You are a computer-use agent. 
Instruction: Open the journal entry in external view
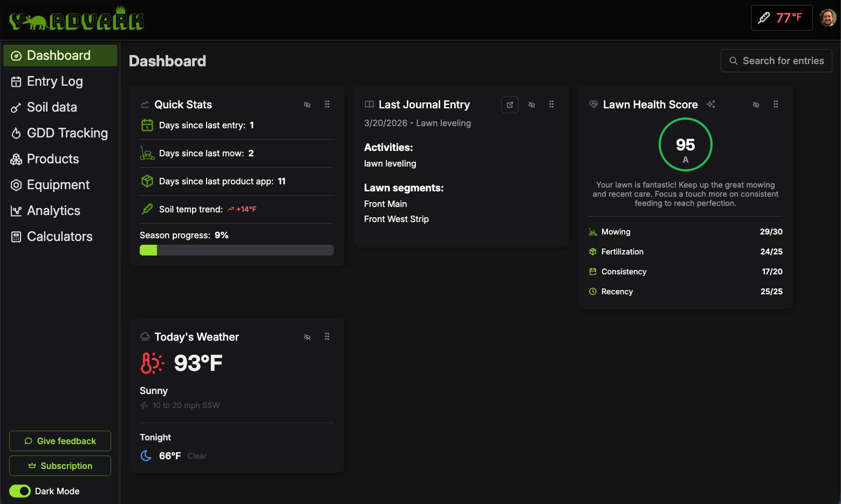[x=509, y=105]
